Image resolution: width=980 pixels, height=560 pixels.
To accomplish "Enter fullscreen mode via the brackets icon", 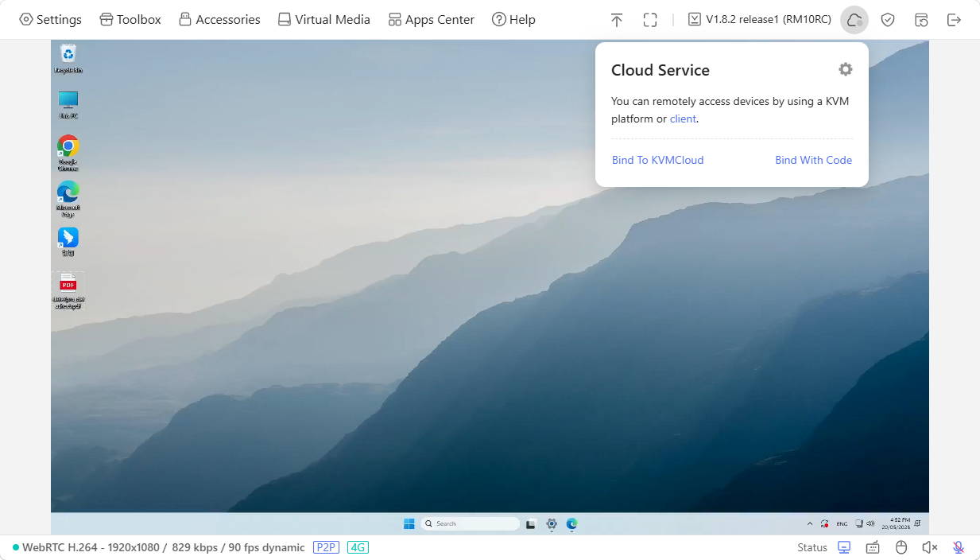I will coord(650,20).
